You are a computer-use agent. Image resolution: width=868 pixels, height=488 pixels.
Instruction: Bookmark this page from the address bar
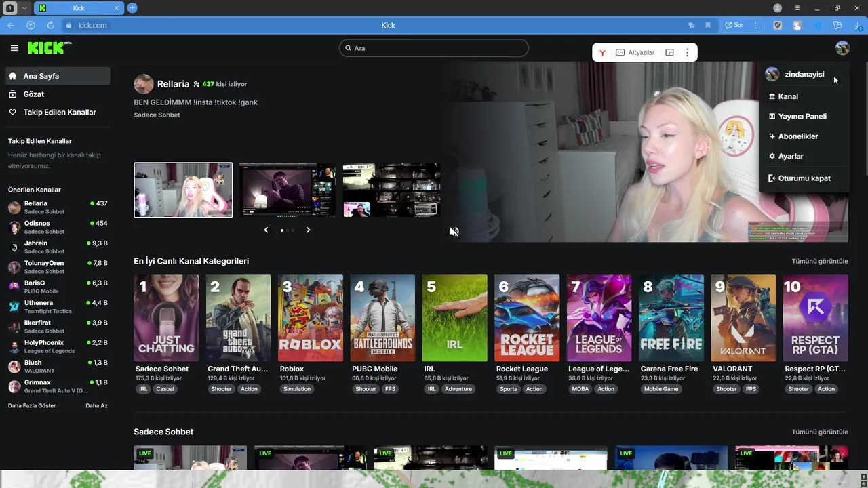pyautogui.click(x=707, y=25)
